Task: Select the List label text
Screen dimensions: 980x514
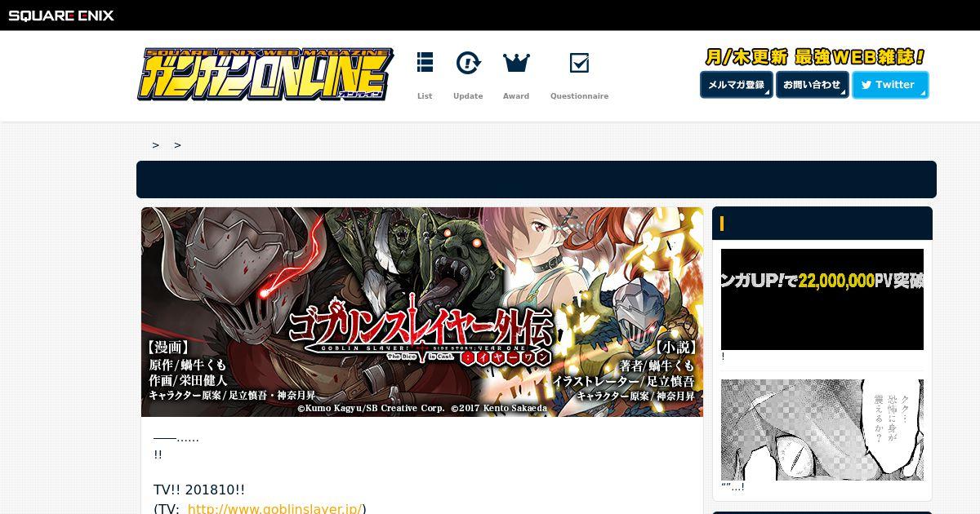Action: [x=425, y=96]
